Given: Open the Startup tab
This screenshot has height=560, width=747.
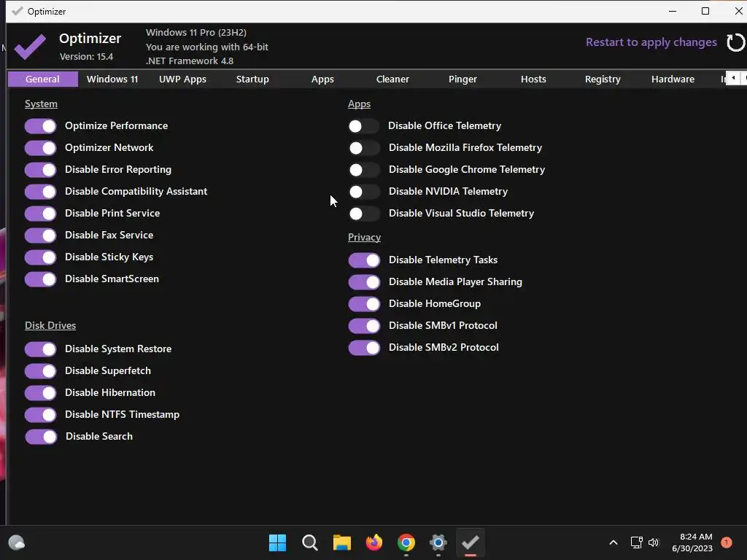Looking at the screenshot, I should [252, 79].
